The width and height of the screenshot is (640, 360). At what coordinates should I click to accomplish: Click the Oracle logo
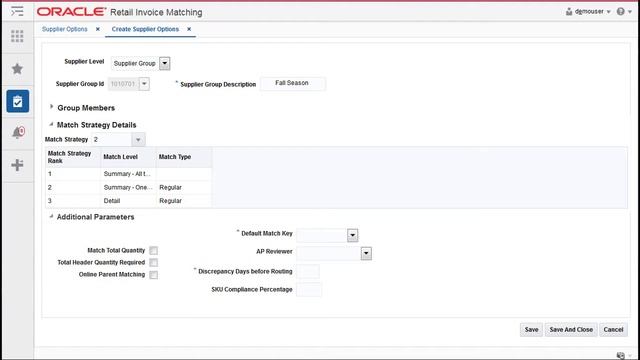(x=71, y=12)
